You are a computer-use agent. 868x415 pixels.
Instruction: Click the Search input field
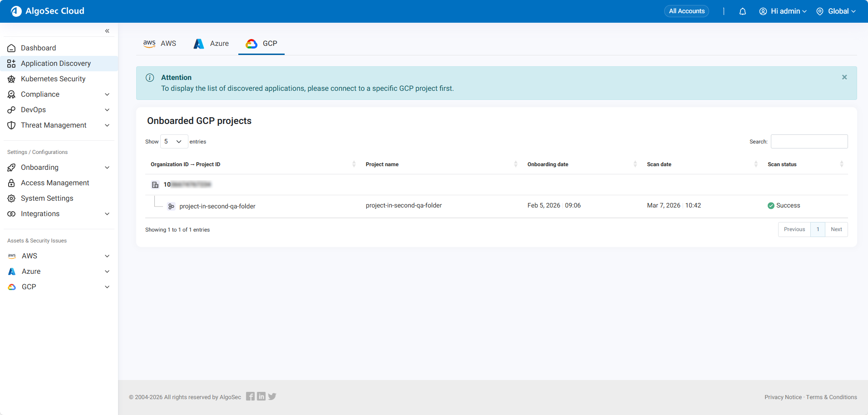(809, 142)
